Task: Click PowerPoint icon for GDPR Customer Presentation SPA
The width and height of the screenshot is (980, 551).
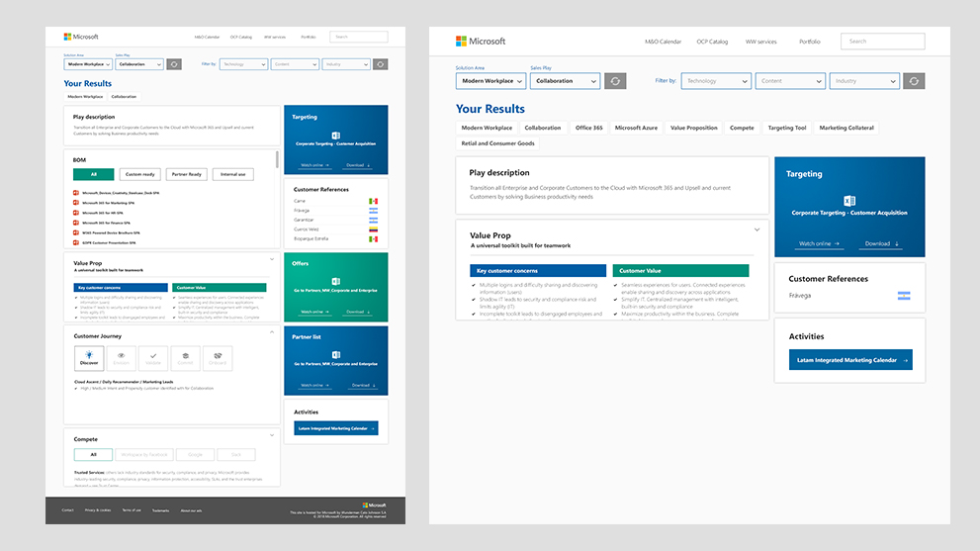Action: pyautogui.click(x=76, y=242)
